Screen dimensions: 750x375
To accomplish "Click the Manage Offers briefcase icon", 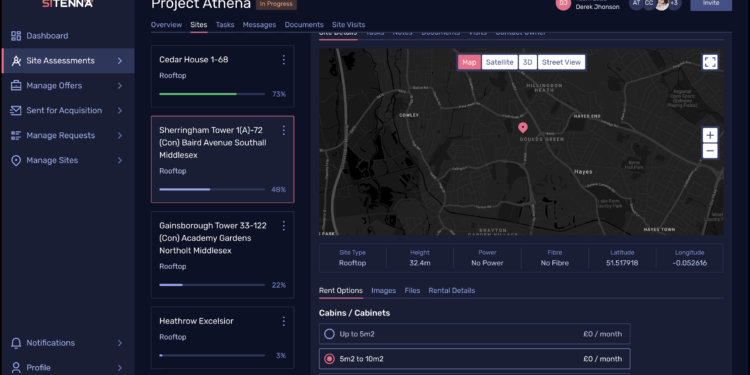I will (16, 86).
